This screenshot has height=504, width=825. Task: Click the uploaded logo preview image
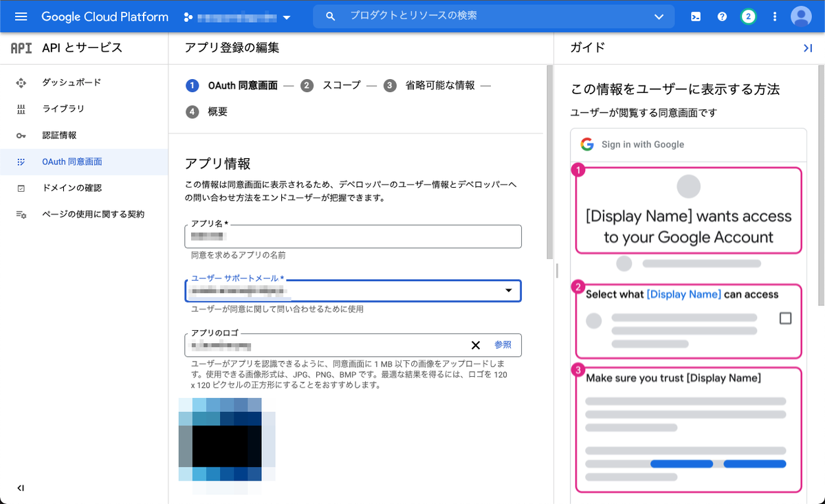(227, 446)
